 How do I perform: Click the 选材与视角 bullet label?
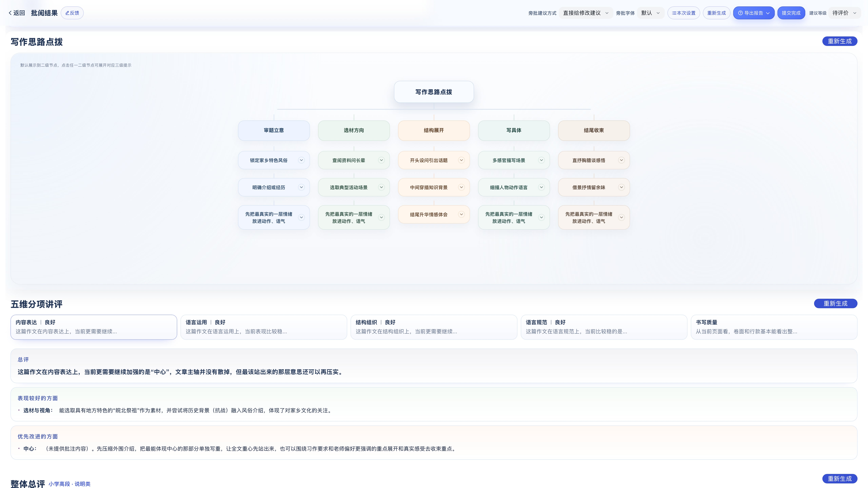point(38,411)
